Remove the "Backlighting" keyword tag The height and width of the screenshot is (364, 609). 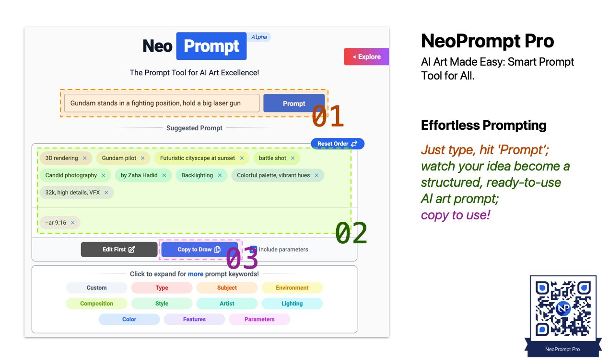(x=219, y=175)
